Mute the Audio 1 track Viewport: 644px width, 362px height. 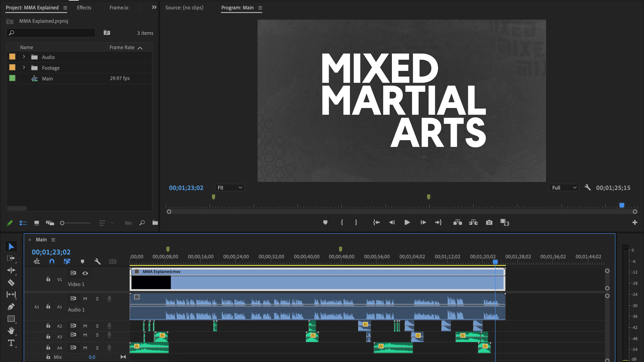tap(85, 299)
